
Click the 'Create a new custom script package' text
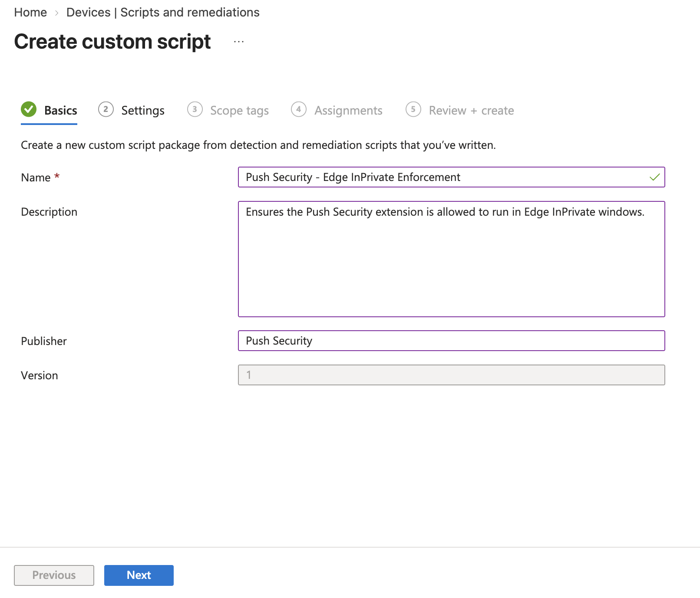pos(258,145)
